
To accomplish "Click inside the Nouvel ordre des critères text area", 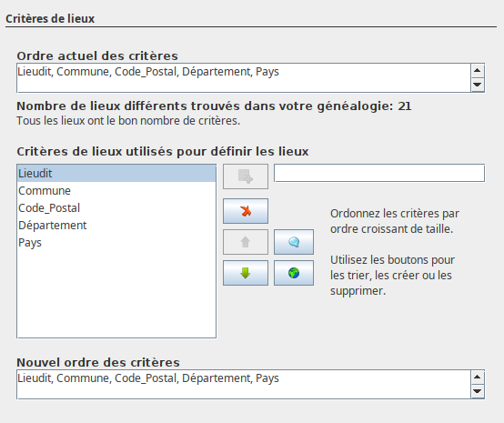I will (x=244, y=385).
